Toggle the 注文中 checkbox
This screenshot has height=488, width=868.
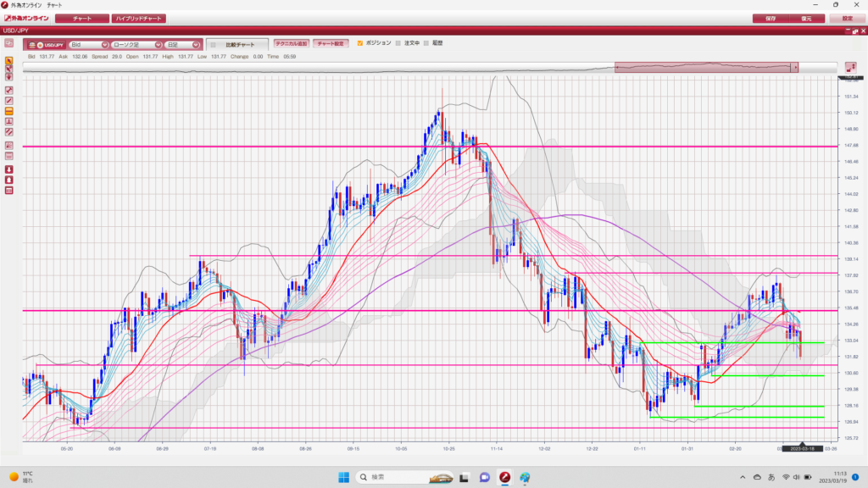pyautogui.click(x=398, y=43)
